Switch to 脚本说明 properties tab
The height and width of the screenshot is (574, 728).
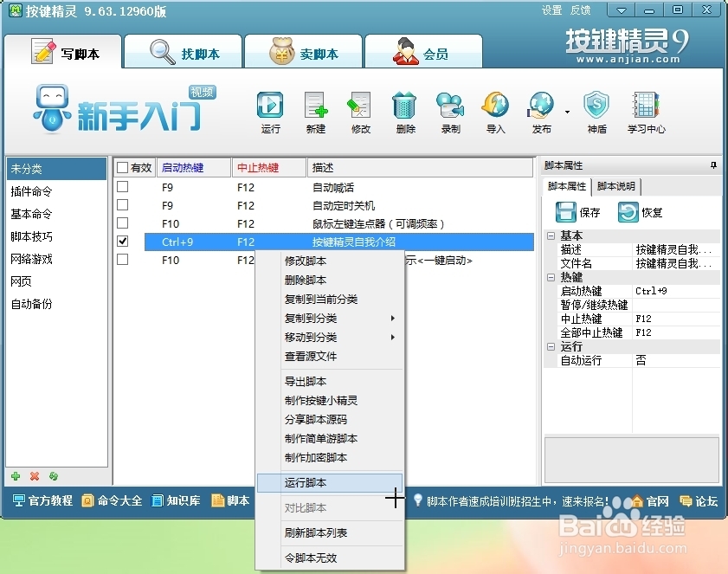(616, 186)
